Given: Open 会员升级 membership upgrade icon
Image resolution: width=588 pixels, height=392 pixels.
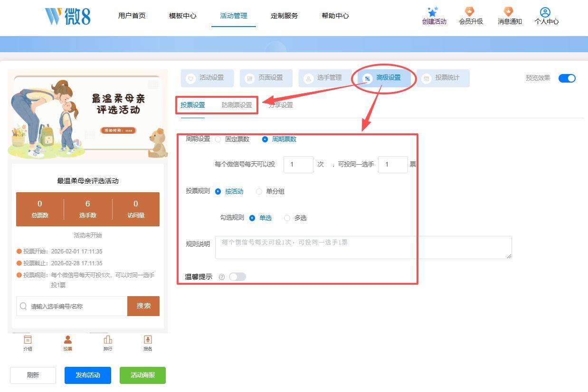Looking at the screenshot, I should (x=470, y=12).
